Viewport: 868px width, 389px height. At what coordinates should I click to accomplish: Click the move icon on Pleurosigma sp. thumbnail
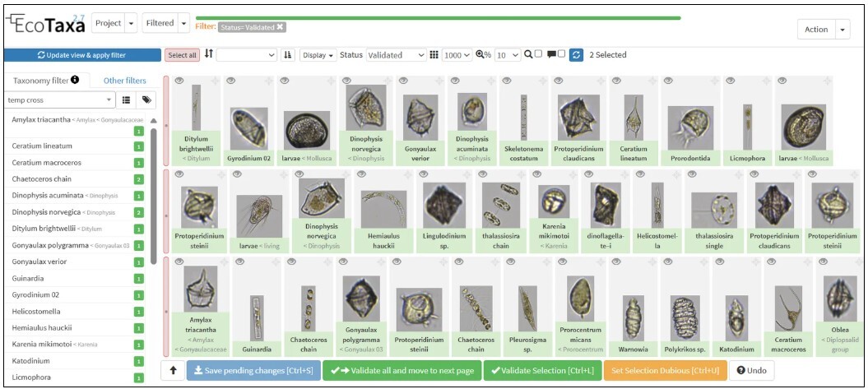(x=546, y=262)
